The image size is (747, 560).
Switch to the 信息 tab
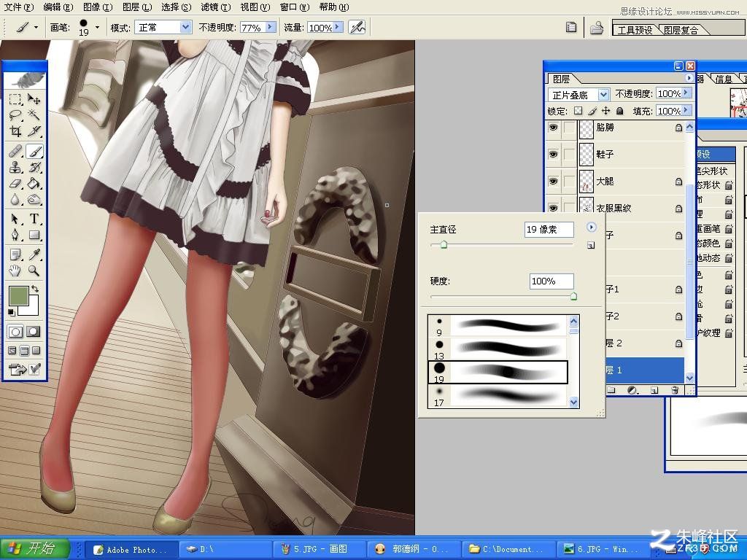point(723,79)
